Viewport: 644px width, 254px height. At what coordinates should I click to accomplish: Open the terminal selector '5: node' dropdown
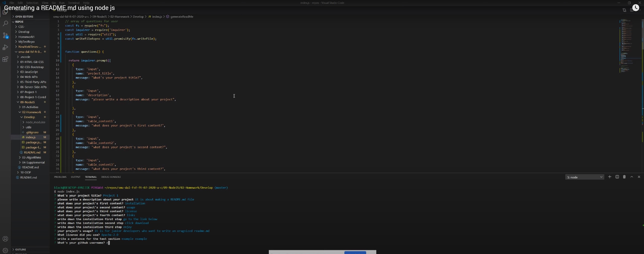tap(584, 177)
